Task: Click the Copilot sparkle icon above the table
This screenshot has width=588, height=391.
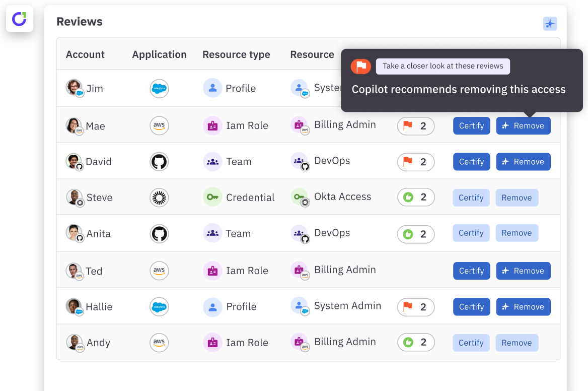Action: pyautogui.click(x=550, y=24)
